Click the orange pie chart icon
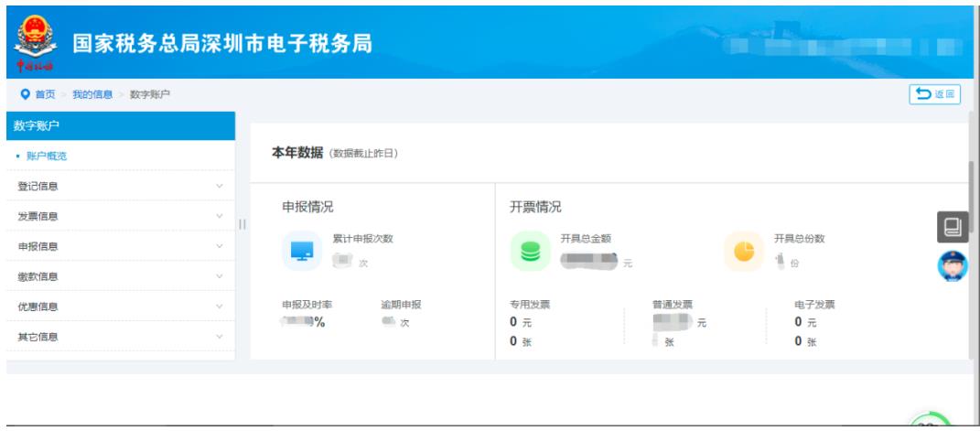This screenshot has width=980, height=431. click(x=744, y=252)
